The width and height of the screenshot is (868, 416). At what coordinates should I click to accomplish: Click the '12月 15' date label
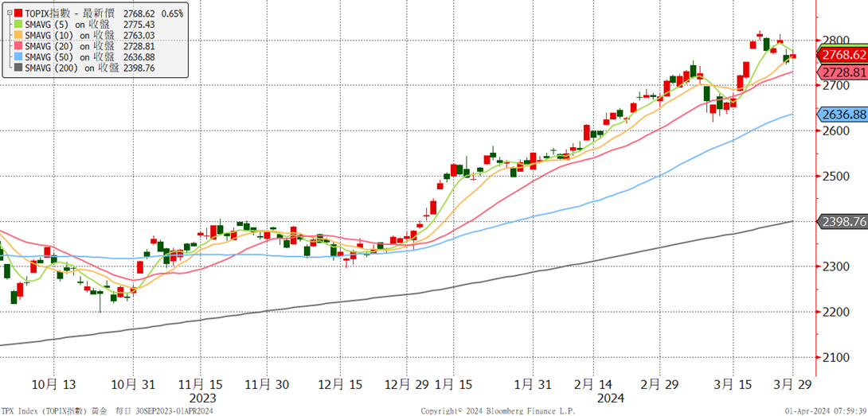[x=338, y=384]
